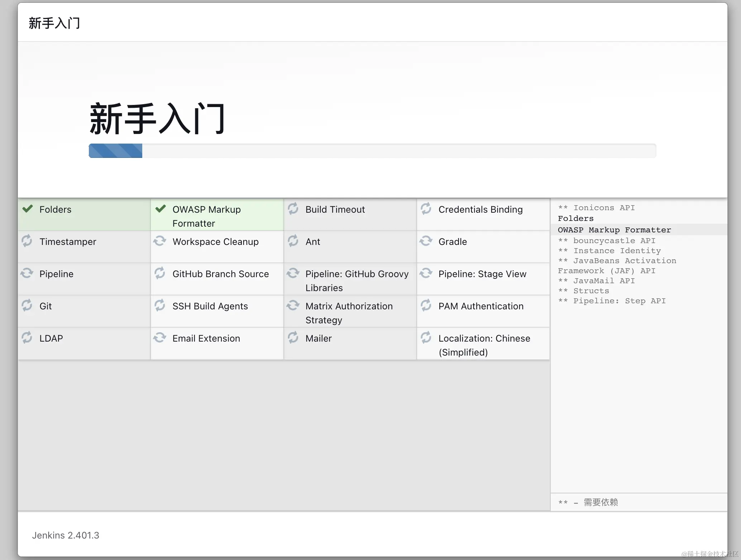The image size is (741, 560).
Task: Click the loading icon next to LDAP
Action: (x=27, y=337)
